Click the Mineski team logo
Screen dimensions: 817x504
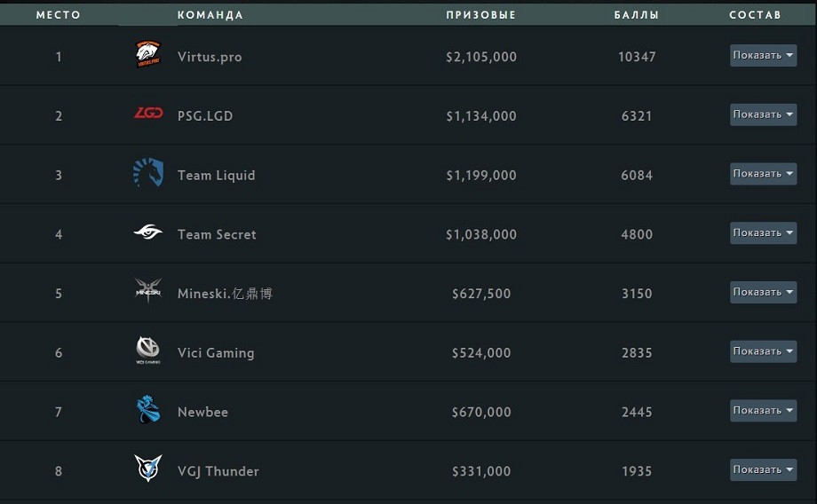click(x=148, y=291)
